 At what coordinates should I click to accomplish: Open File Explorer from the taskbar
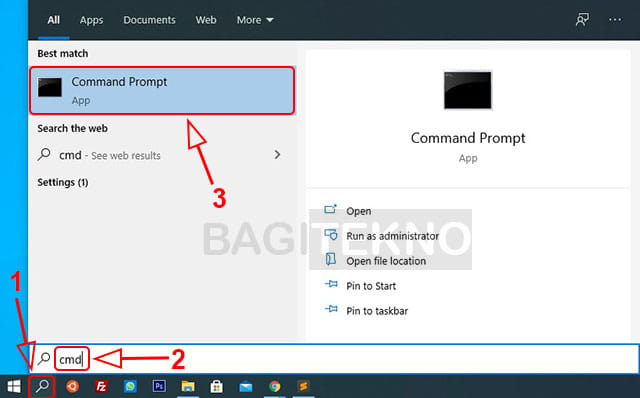coord(188,386)
